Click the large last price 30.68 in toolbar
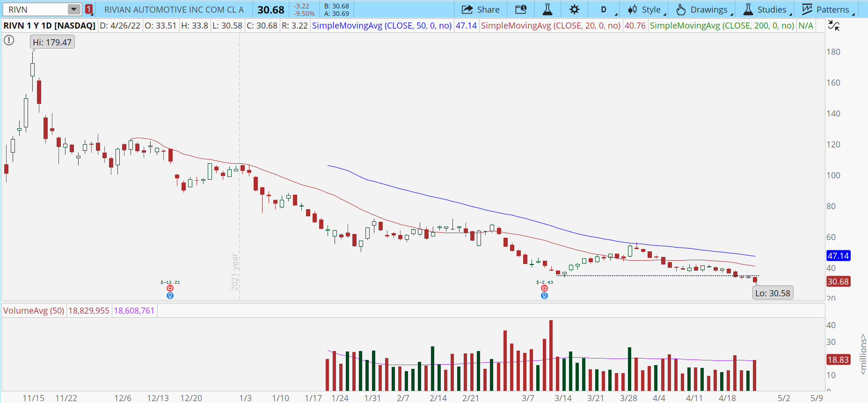Screen dimensions: 868x403 click(271, 10)
